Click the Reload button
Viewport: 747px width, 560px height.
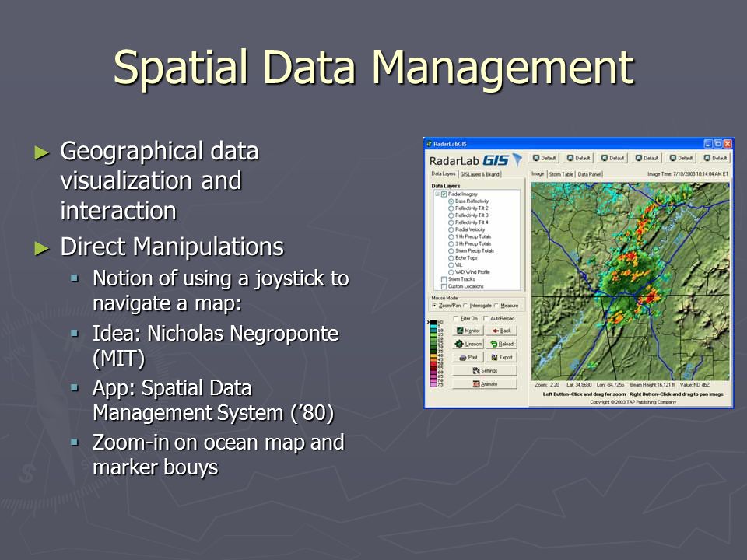tap(501, 344)
